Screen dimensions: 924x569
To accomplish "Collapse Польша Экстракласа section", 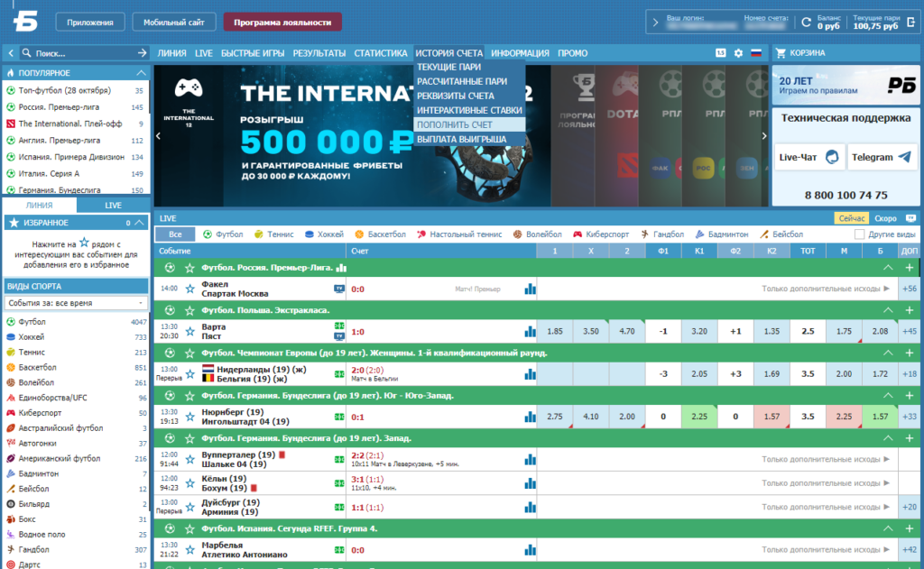I will pyautogui.click(x=888, y=310).
